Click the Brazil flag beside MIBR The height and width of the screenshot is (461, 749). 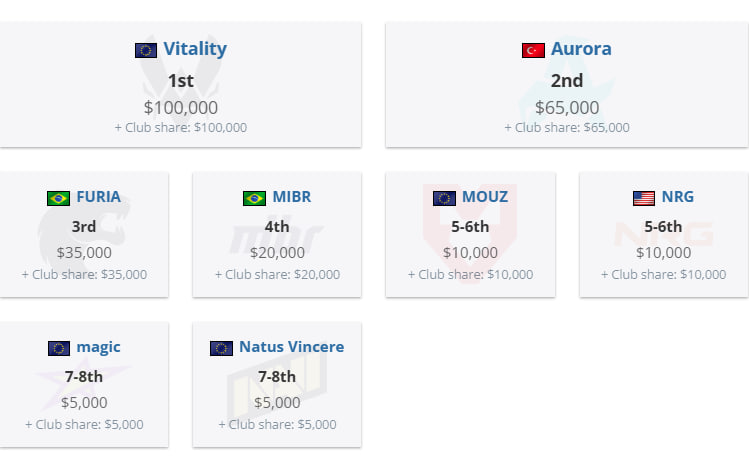coord(254,198)
